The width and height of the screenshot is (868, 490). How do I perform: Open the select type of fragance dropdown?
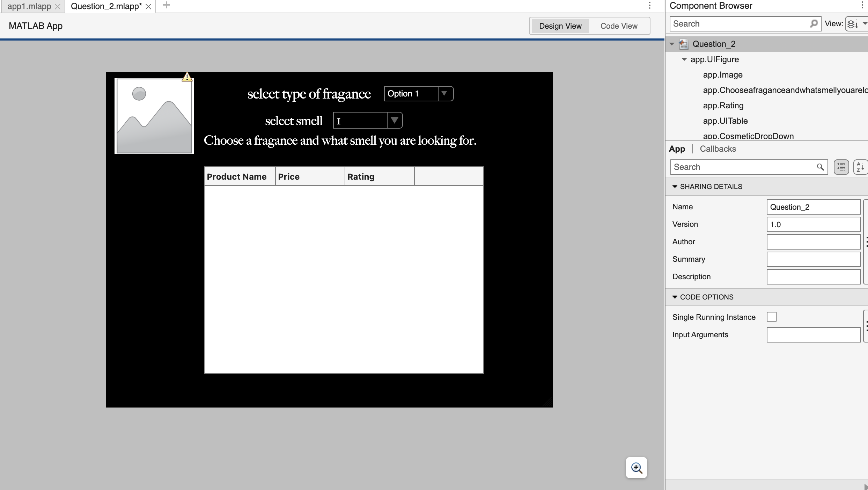click(x=444, y=94)
